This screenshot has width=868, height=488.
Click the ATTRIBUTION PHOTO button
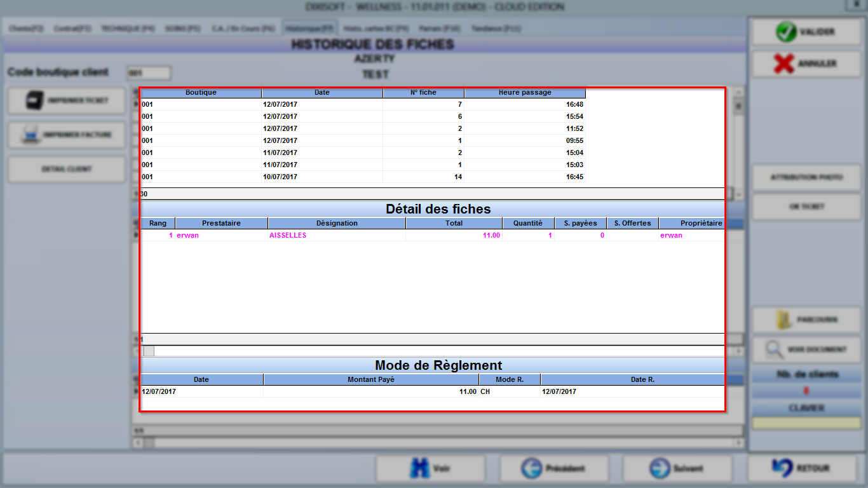808,177
